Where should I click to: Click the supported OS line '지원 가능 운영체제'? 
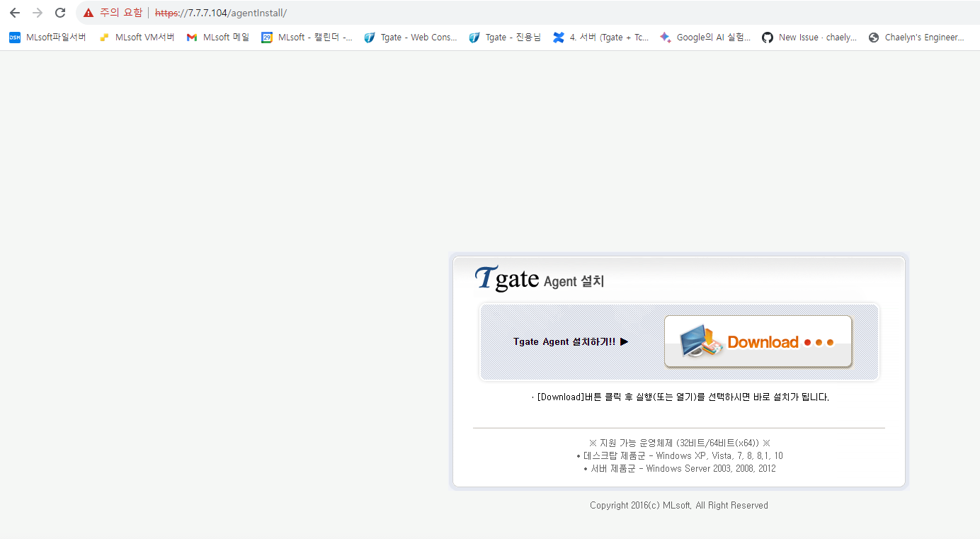679,443
